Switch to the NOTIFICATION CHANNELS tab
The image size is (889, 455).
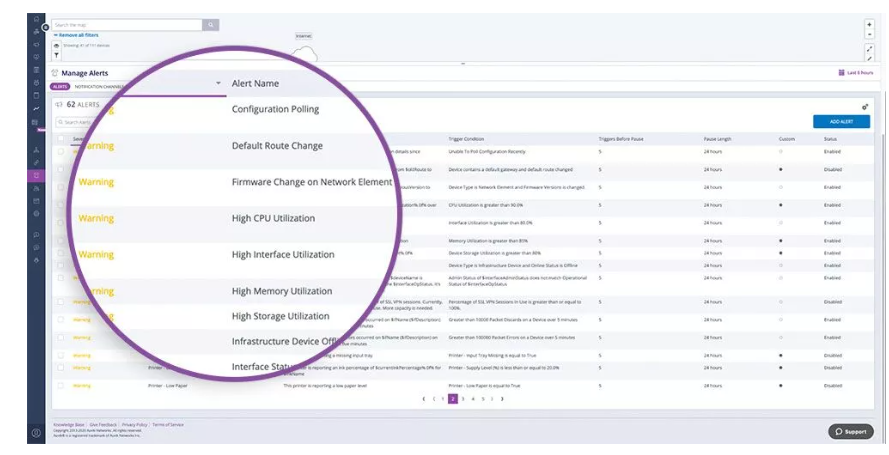(x=99, y=87)
